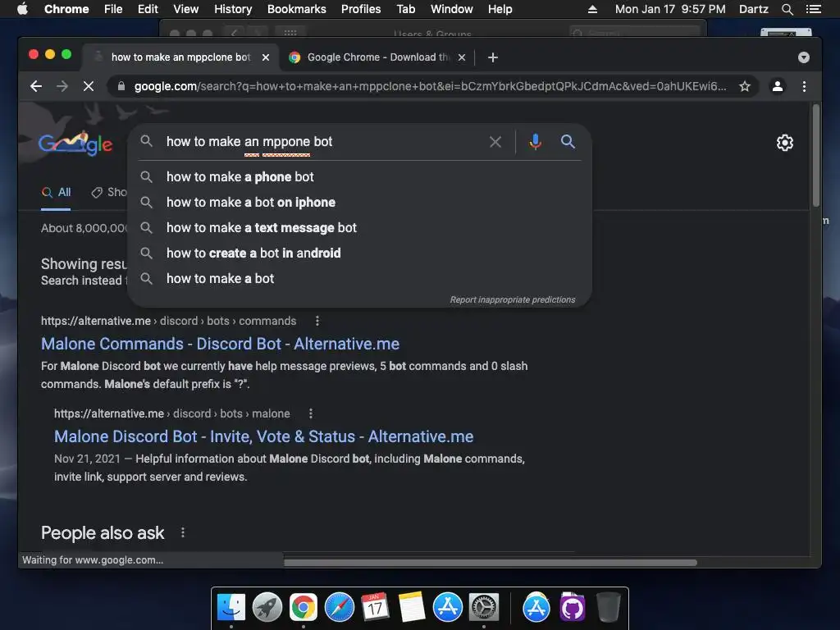
Task: Open Malone Commands - Discord Bot result
Action: (x=220, y=344)
